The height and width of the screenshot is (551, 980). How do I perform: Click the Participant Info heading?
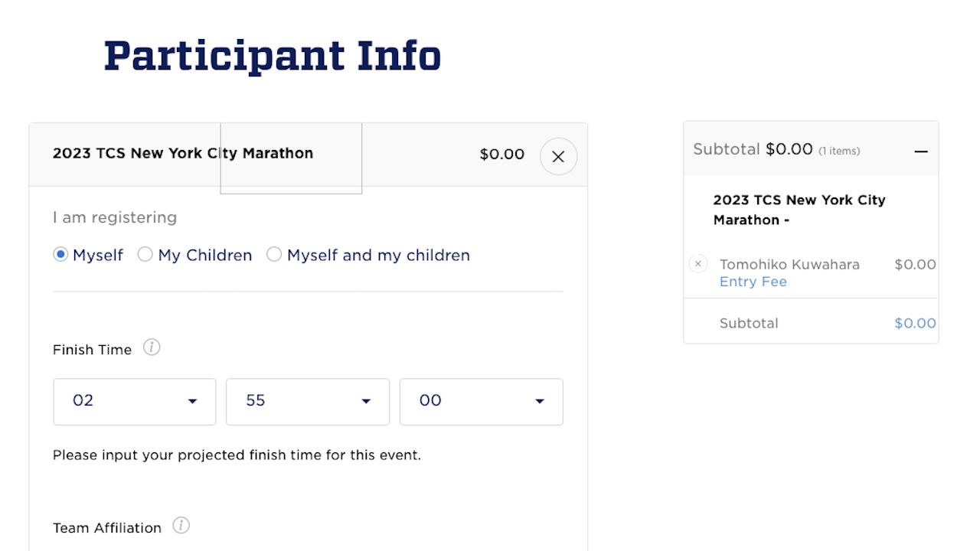(x=273, y=56)
